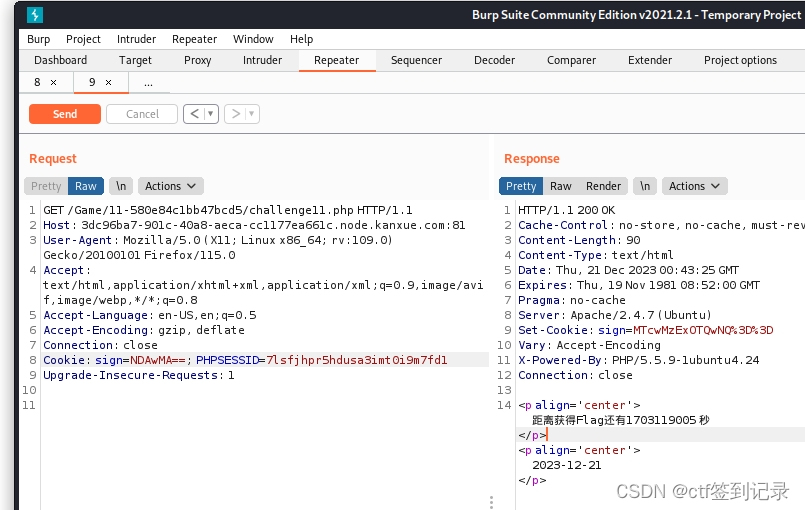Switch to the Extender tab
This screenshot has width=805, height=510.
650,60
